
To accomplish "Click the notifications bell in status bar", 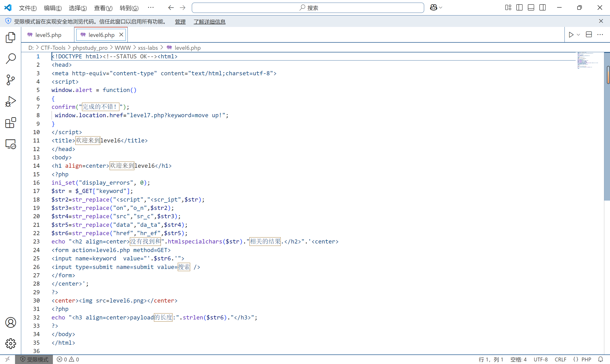I will pos(600,359).
